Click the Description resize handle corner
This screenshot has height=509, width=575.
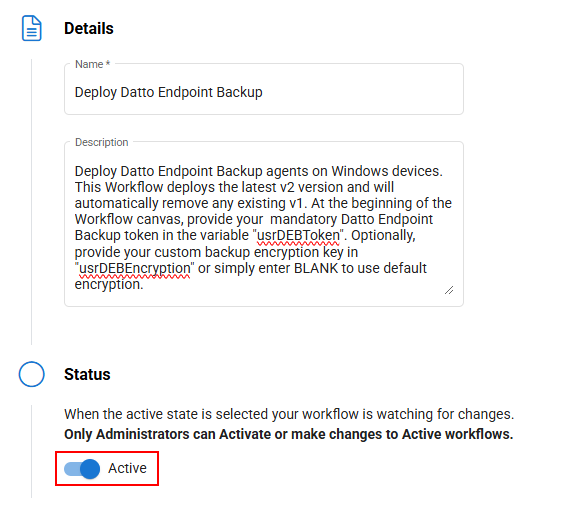(449, 290)
